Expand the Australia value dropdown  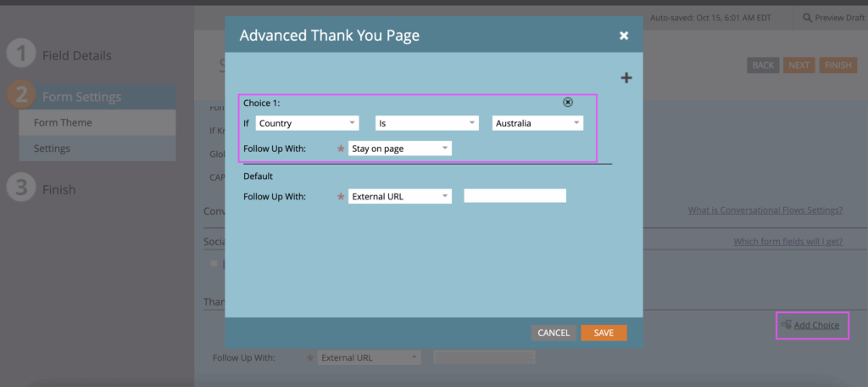coord(537,123)
